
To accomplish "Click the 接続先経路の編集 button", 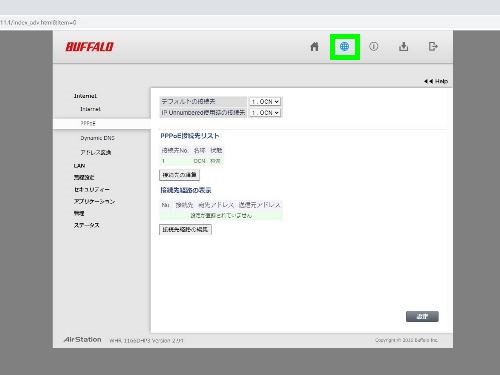I will tap(185, 229).
